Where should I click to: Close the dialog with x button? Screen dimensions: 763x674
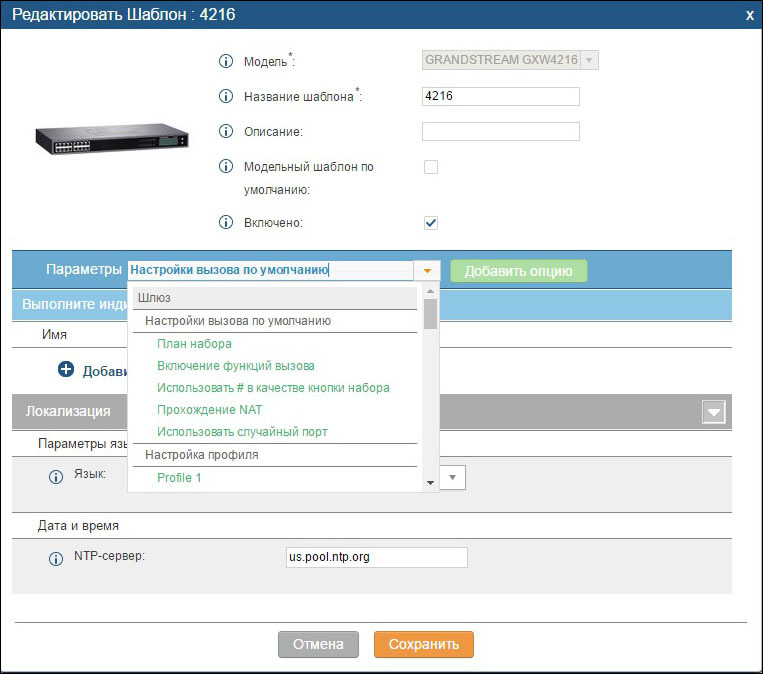pyautogui.click(x=750, y=15)
